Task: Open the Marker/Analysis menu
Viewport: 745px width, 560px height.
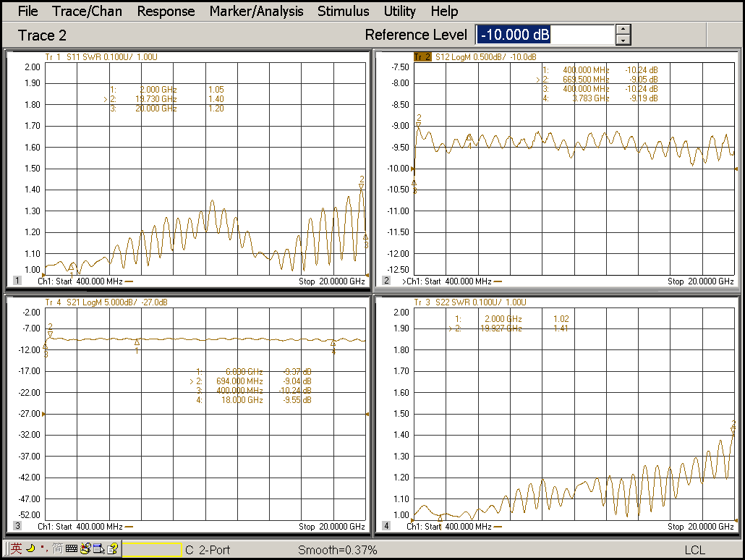Action: coord(256,11)
